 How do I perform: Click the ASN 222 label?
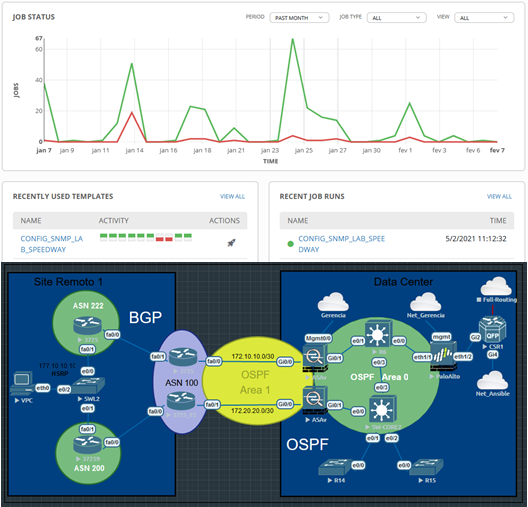click(88, 306)
